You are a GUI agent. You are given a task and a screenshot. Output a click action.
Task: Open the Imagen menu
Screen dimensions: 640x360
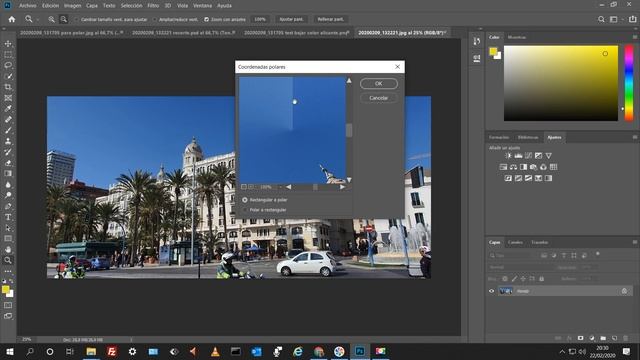pos(72,6)
